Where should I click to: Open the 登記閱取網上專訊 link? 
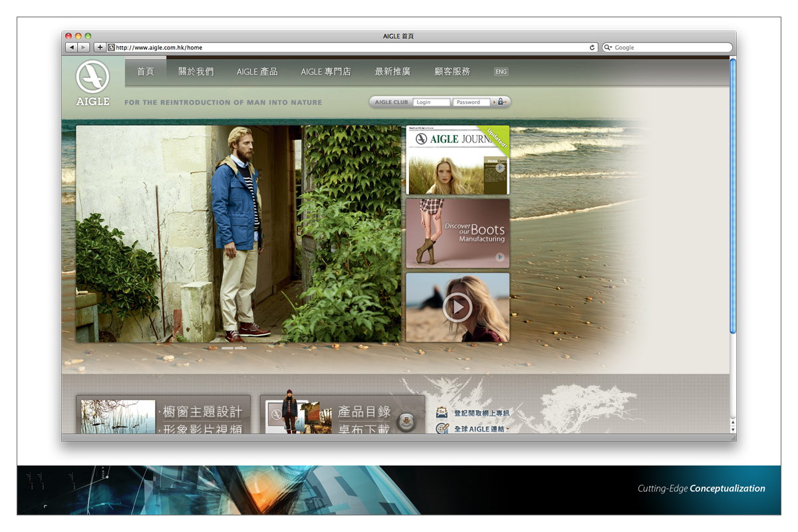click(x=481, y=414)
